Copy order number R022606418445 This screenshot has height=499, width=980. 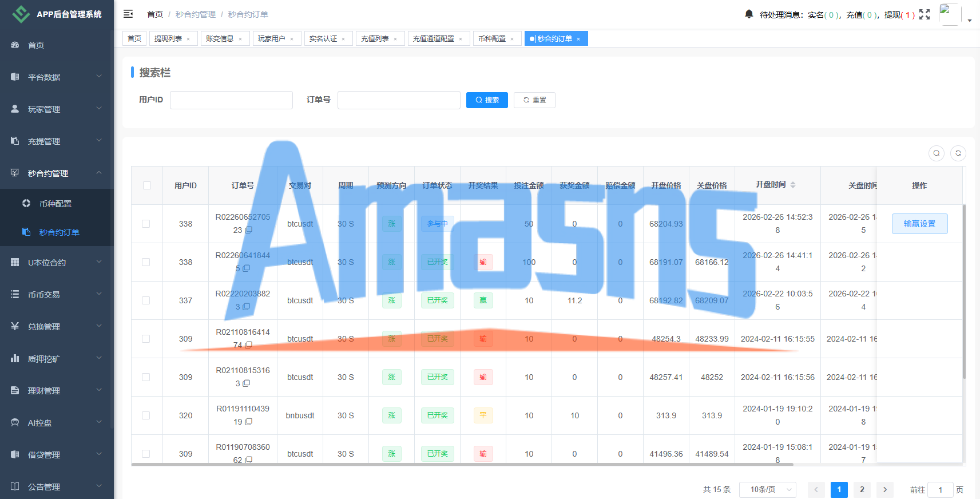click(x=247, y=268)
